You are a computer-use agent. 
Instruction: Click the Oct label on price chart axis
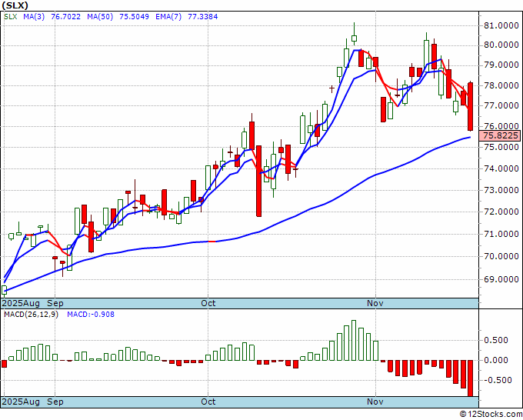tap(208, 303)
